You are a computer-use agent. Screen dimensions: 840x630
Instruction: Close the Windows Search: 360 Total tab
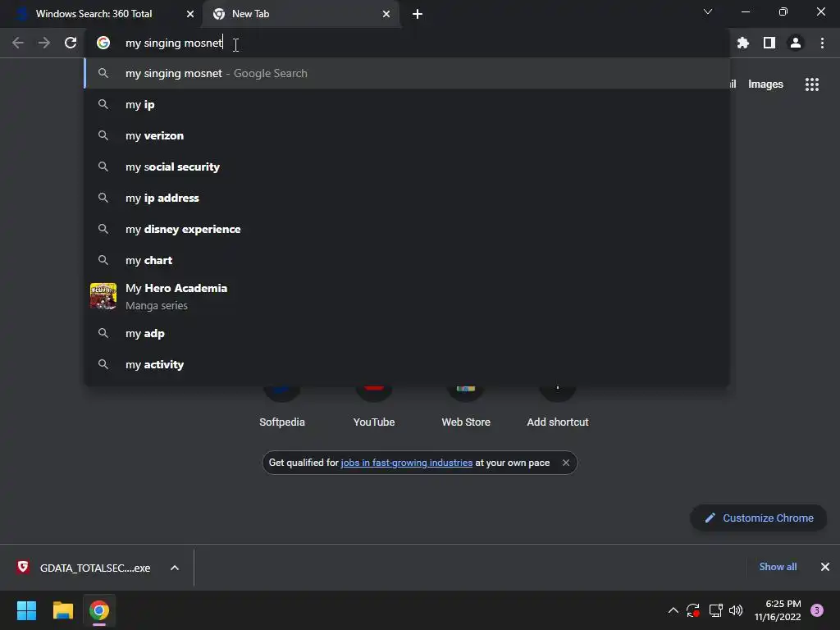click(190, 14)
